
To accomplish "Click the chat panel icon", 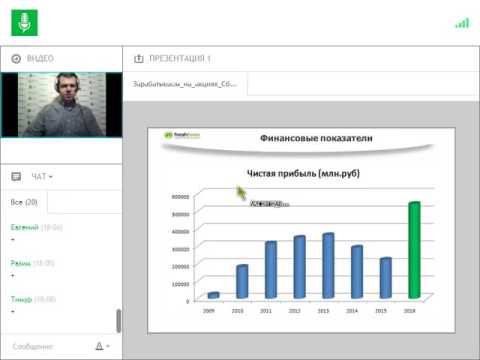I will point(16,176).
